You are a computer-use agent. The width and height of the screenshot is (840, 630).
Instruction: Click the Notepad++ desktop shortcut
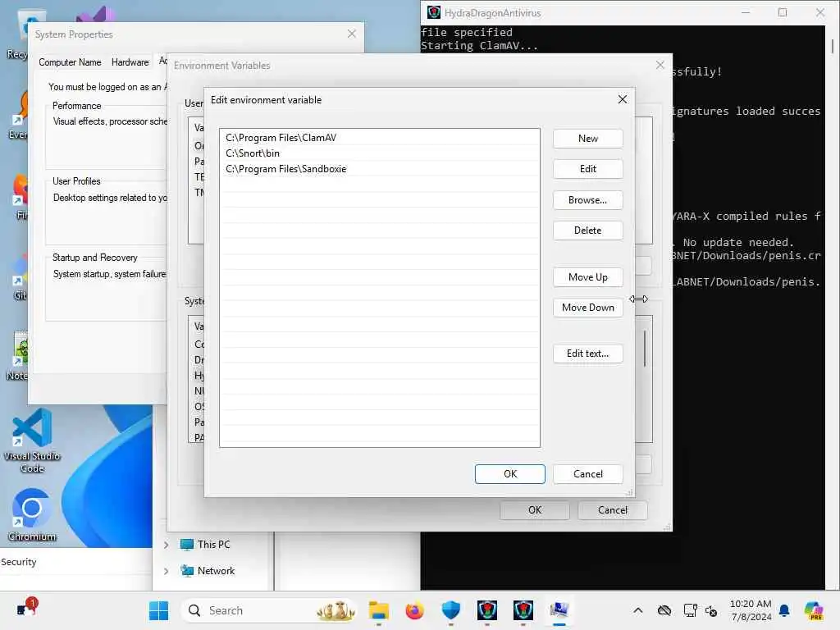click(20, 356)
